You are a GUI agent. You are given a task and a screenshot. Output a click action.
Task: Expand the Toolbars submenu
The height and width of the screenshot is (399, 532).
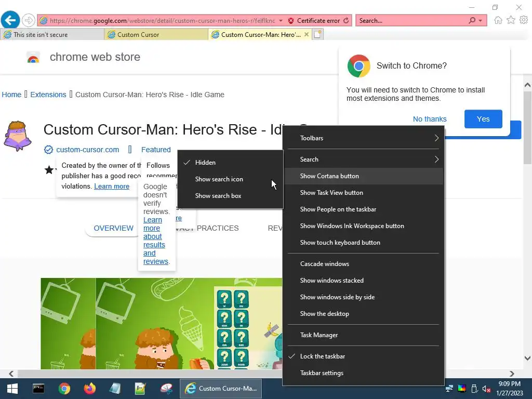[363, 138]
